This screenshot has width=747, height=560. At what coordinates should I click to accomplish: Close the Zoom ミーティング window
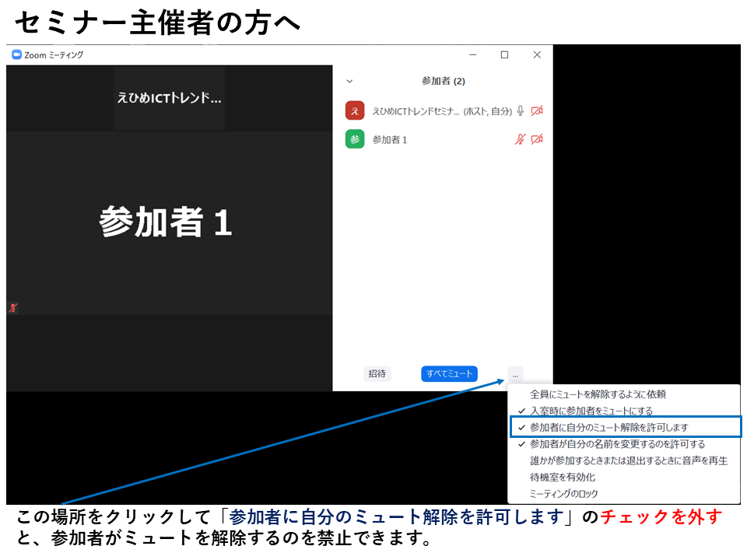click(x=537, y=54)
